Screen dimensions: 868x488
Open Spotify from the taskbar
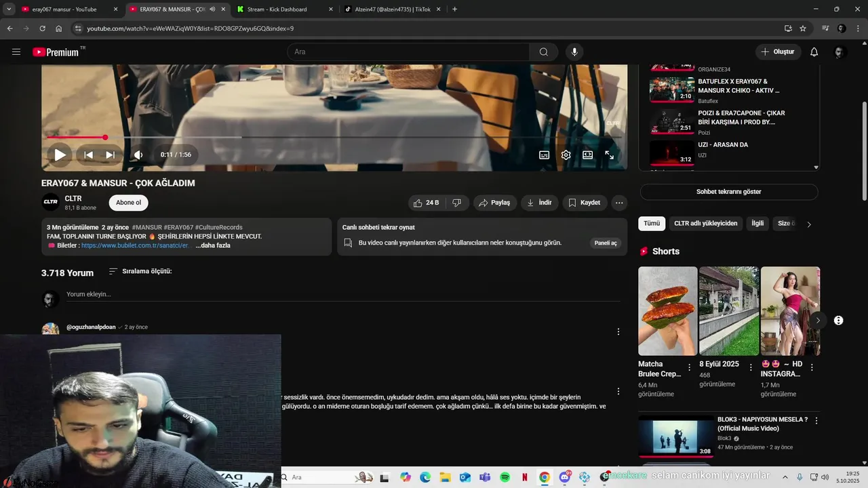505,477
